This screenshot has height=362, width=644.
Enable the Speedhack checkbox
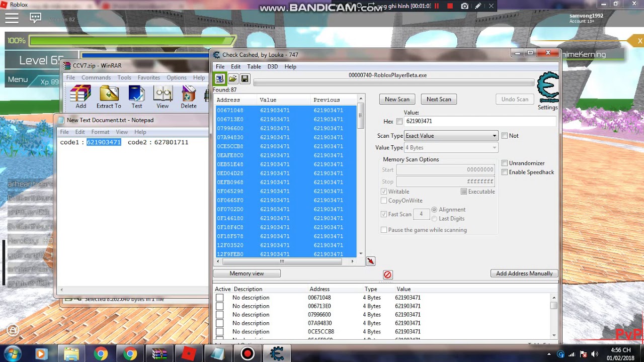click(505, 172)
